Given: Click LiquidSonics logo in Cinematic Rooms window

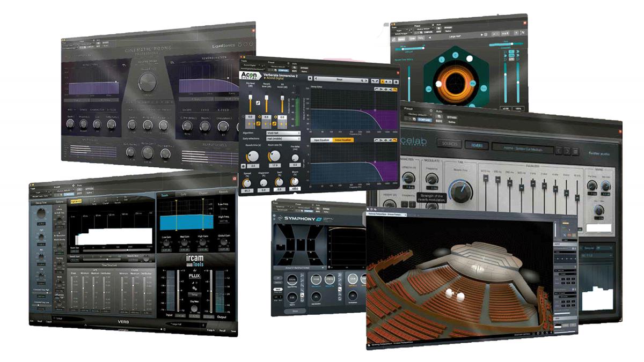Looking at the screenshot, I should point(224,46).
